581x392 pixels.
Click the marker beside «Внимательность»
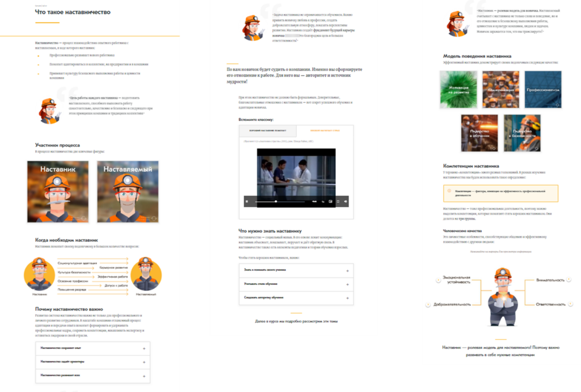(x=569, y=280)
